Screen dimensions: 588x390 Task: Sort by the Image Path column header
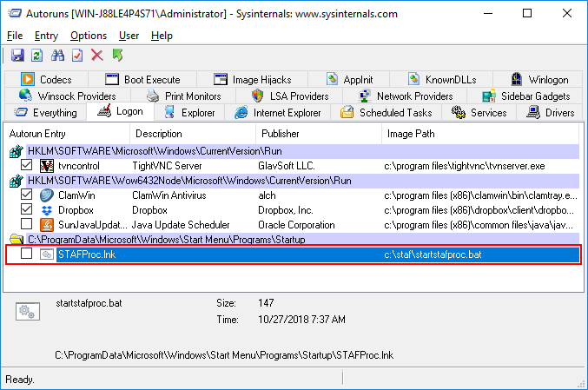pyautogui.click(x=480, y=134)
